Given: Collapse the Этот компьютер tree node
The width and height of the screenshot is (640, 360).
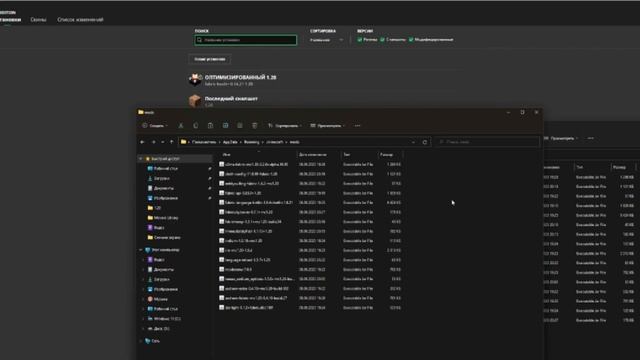Looking at the screenshot, I should click(x=141, y=250).
